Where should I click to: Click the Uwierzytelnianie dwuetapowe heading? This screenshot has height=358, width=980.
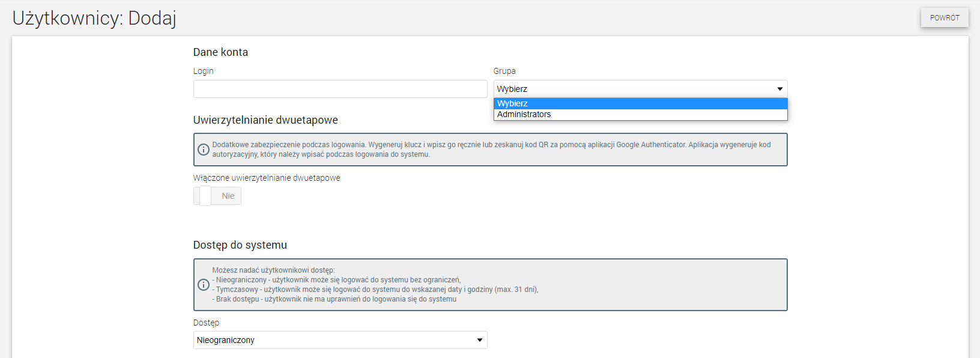pyautogui.click(x=265, y=120)
